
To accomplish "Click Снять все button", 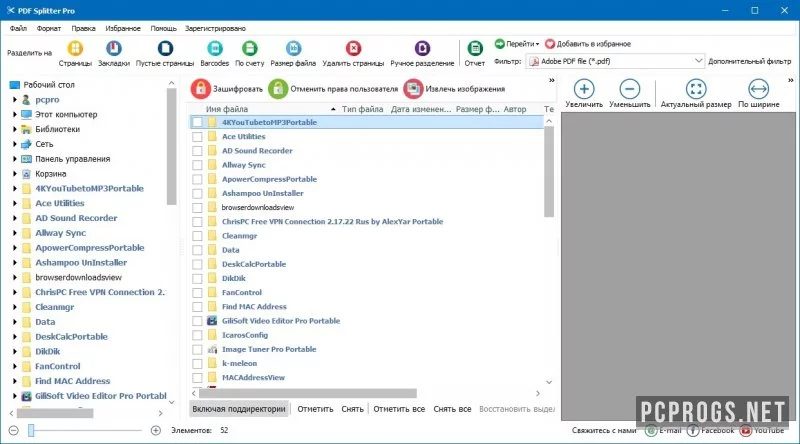I will pyautogui.click(x=452, y=409).
